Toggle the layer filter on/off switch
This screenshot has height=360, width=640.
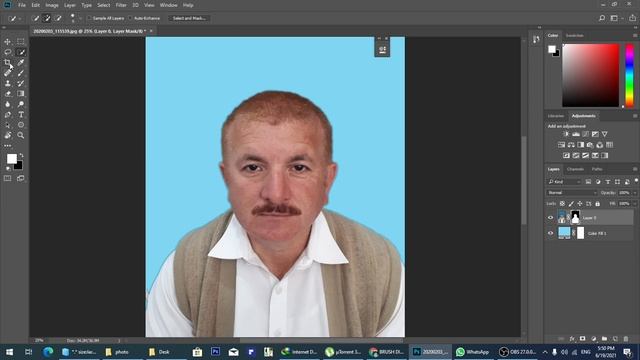[636, 181]
